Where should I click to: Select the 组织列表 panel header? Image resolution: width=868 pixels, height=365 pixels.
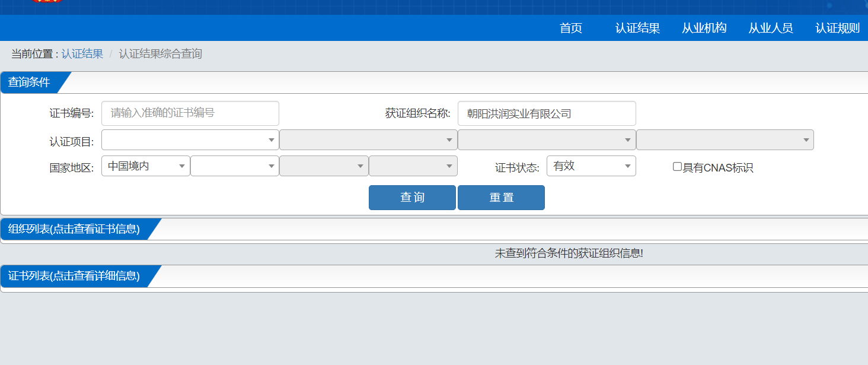[x=74, y=229]
